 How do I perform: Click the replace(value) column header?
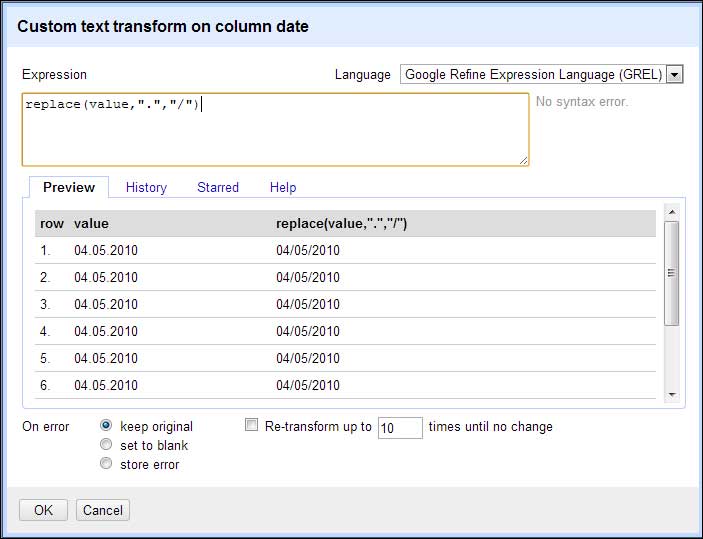[342, 223]
